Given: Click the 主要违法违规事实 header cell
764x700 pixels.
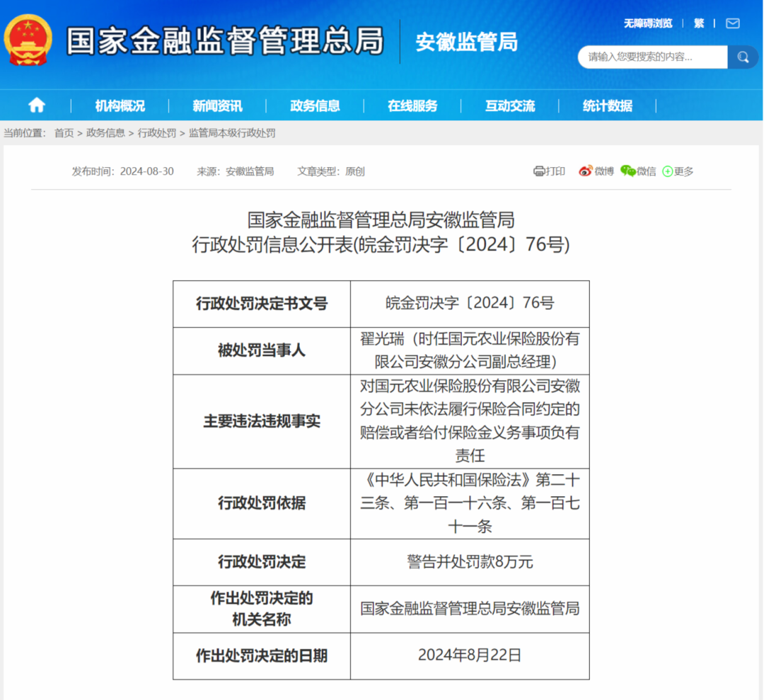Looking at the screenshot, I should (x=262, y=421).
